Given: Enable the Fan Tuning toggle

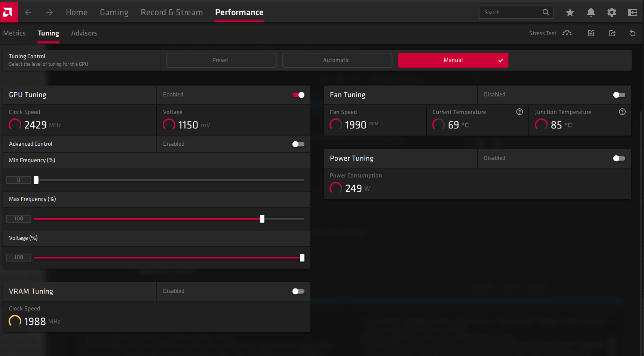Looking at the screenshot, I should click(619, 95).
